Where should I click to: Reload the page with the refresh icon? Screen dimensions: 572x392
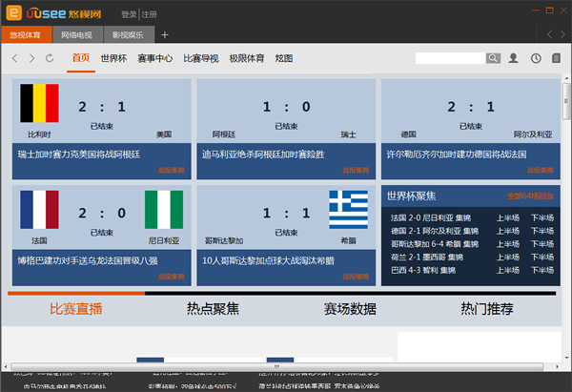(x=50, y=58)
